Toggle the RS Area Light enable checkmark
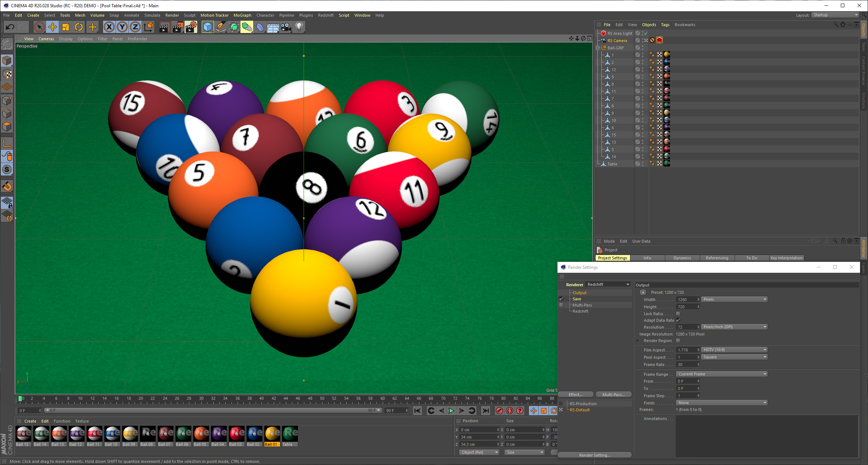Screen dimensions: 868x465 tap(646, 33)
